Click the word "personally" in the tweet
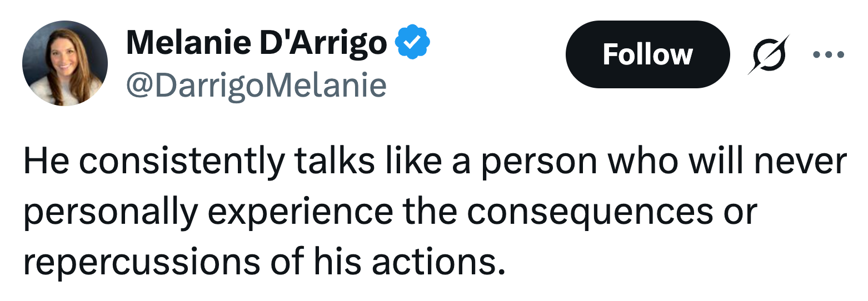Viewport: 868px width, 301px height. pos(110,211)
